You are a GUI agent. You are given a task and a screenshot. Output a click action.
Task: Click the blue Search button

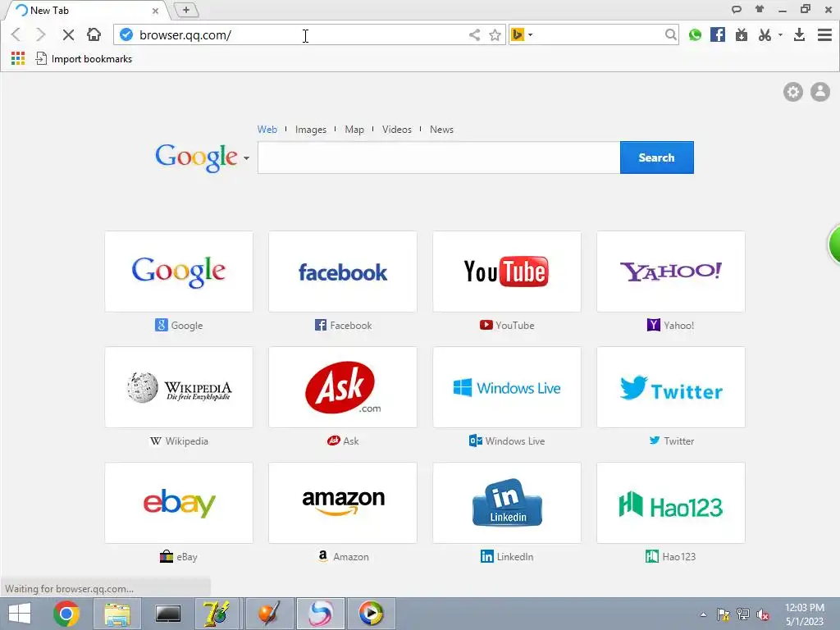point(657,157)
